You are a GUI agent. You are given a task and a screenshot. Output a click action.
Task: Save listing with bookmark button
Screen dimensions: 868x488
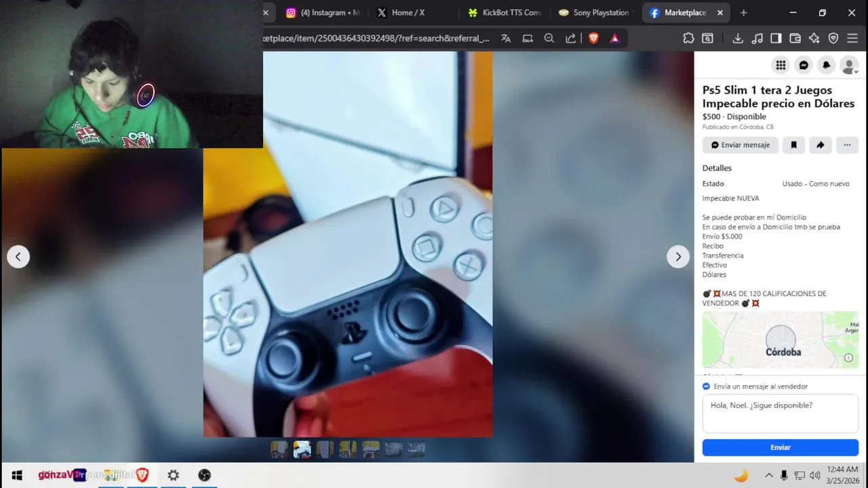point(793,145)
